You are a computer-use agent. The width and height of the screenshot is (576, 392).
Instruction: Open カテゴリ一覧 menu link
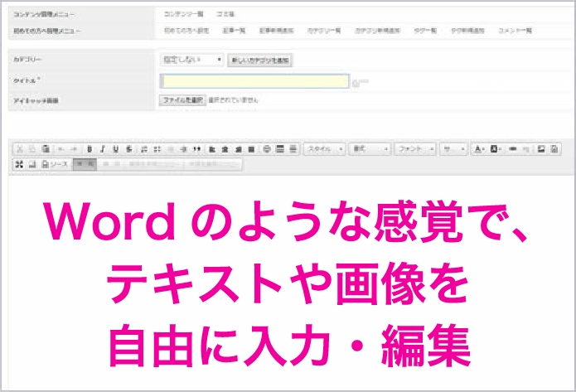324,31
